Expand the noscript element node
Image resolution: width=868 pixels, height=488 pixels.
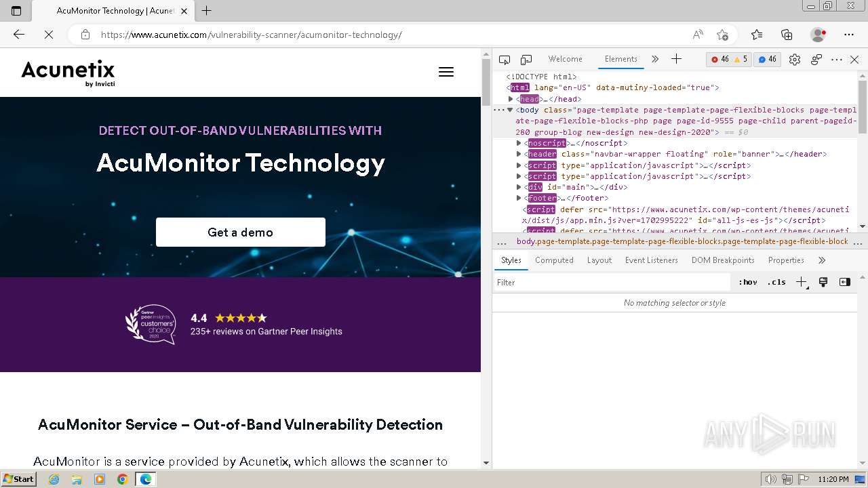(x=519, y=143)
